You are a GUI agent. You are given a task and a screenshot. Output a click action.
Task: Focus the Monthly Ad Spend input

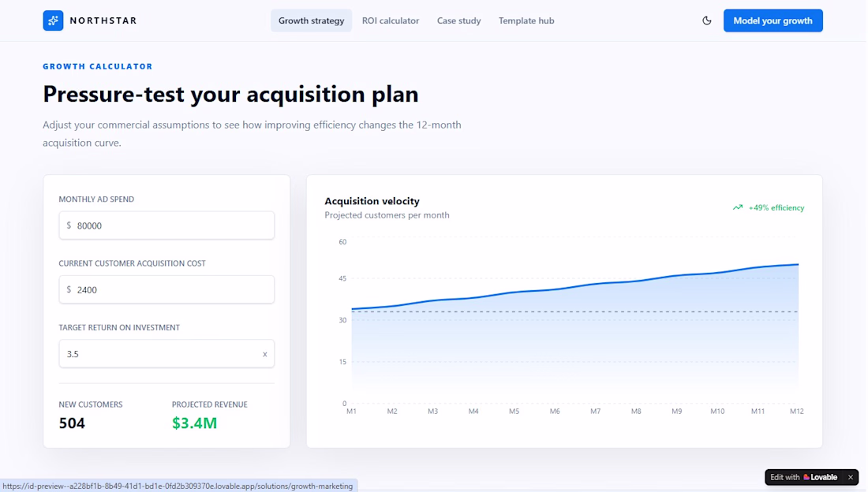click(x=166, y=225)
